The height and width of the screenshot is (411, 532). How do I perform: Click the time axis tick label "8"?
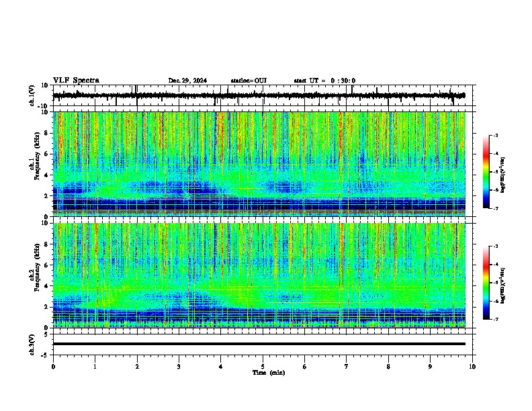[x=388, y=367]
